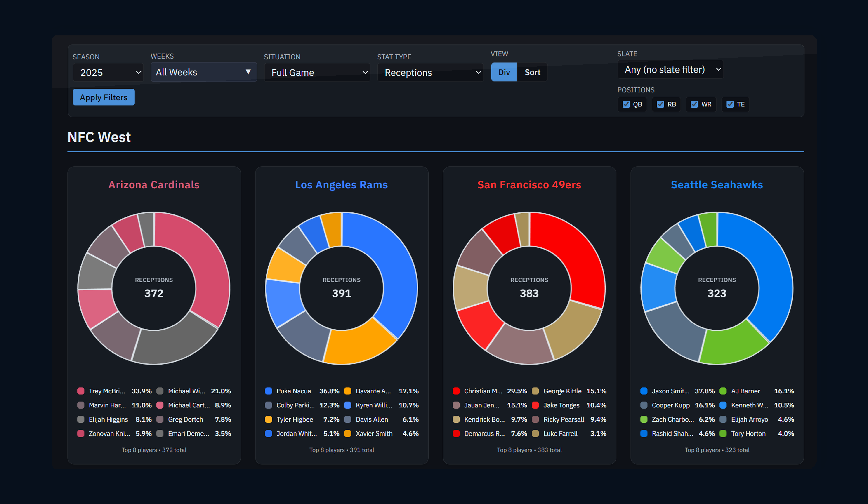Click Tyler Higbee legend swatch

[269, 419]
